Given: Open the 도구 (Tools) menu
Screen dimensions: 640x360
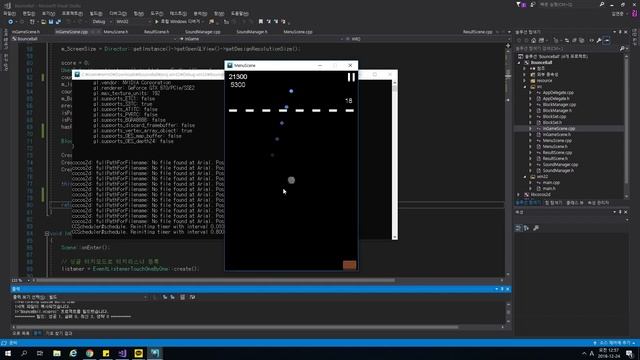Looking at the screenshot, I should 156,13.
